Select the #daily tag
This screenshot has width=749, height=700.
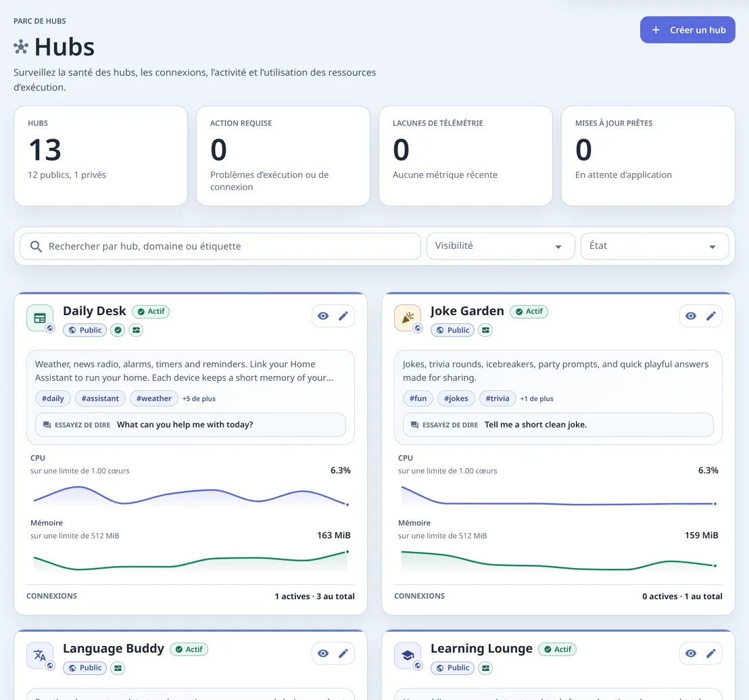53,398
